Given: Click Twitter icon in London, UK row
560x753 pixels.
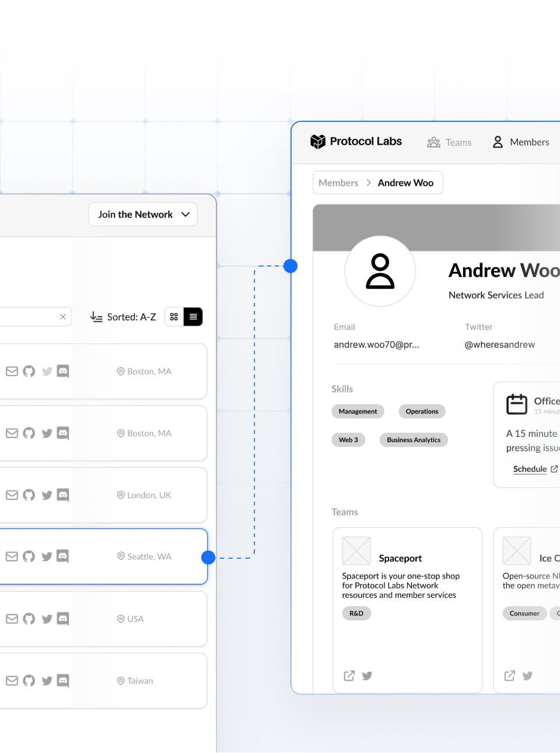Looking at the screenshot, I should pos(47,495).
